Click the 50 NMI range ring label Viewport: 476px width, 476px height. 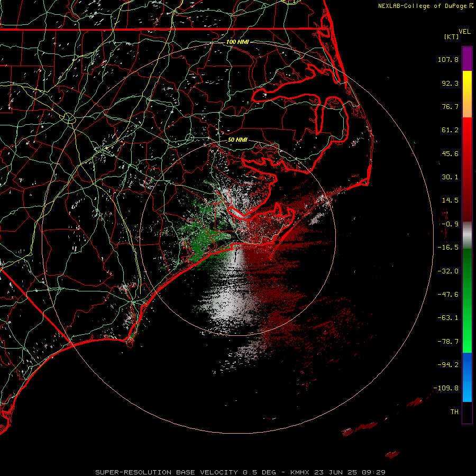click(237, 140)
